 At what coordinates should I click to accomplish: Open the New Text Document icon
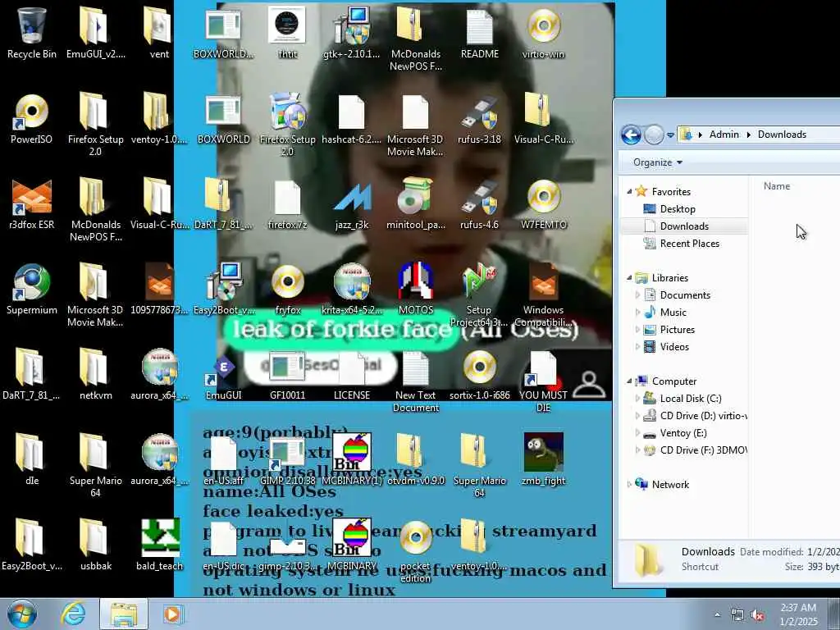[416, 381]
